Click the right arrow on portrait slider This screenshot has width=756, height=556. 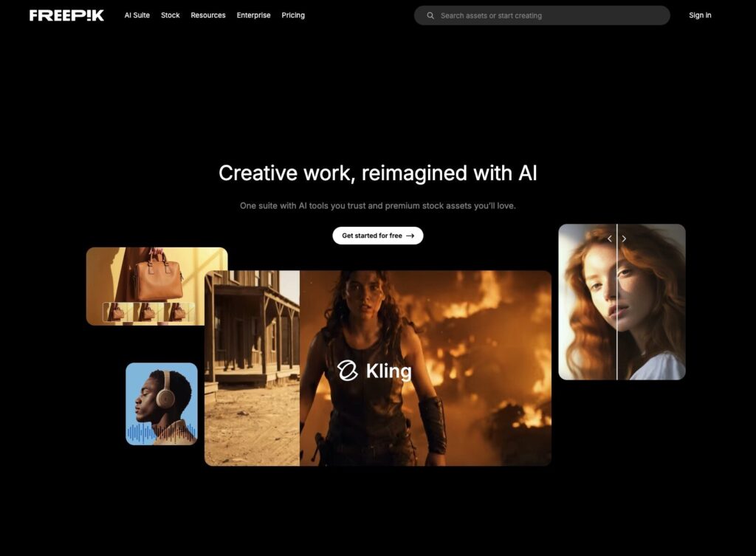click(x=624, y=238)
